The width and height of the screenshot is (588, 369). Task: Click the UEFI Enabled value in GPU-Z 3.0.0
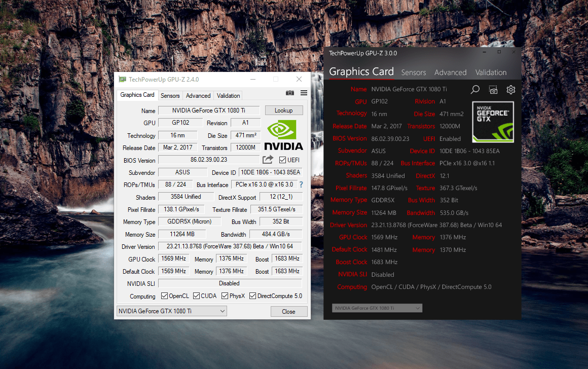(x=450, y=139)
